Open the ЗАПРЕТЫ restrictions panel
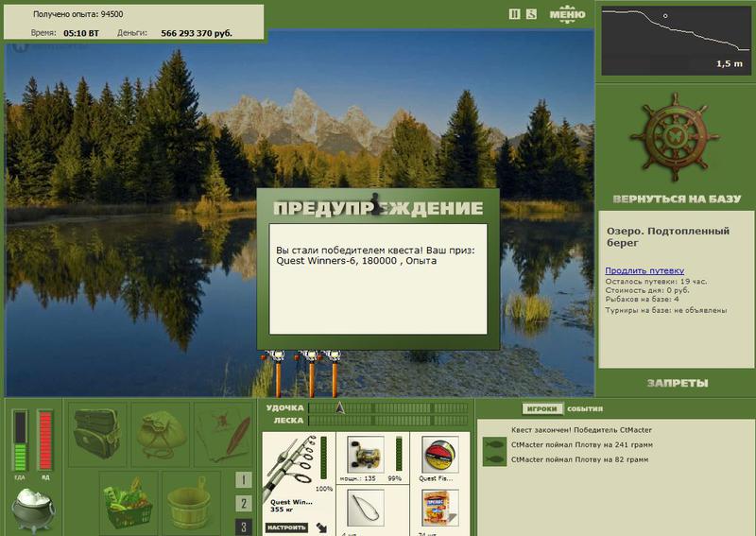The height and width of the screenshot is (536, 756). click(678, 383)
